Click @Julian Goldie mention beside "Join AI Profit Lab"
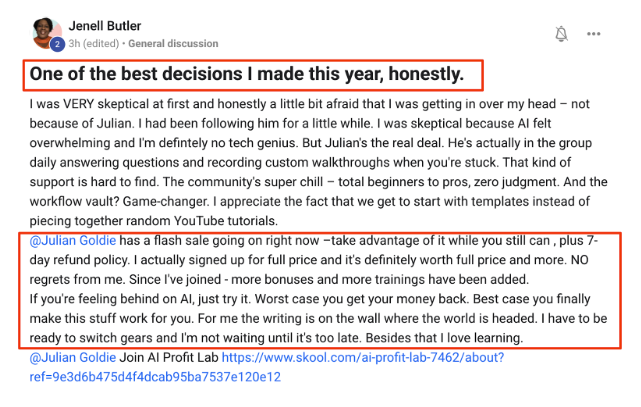 coord(72,358)
